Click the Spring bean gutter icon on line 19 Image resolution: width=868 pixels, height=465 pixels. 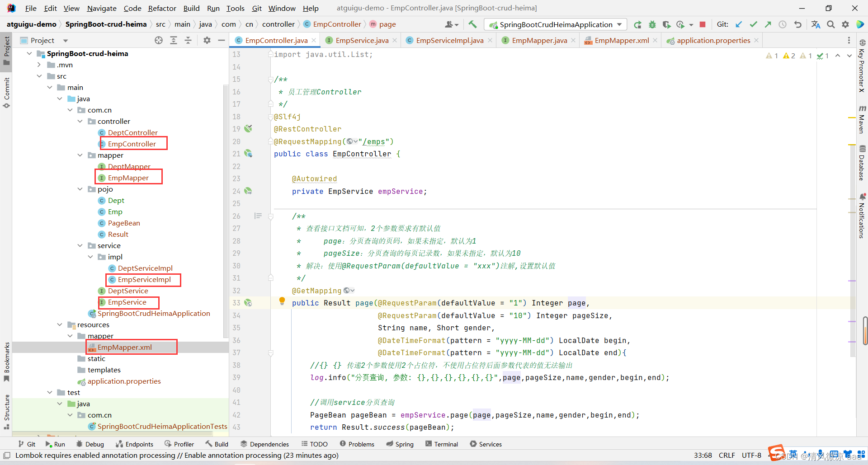pos(248,129)
